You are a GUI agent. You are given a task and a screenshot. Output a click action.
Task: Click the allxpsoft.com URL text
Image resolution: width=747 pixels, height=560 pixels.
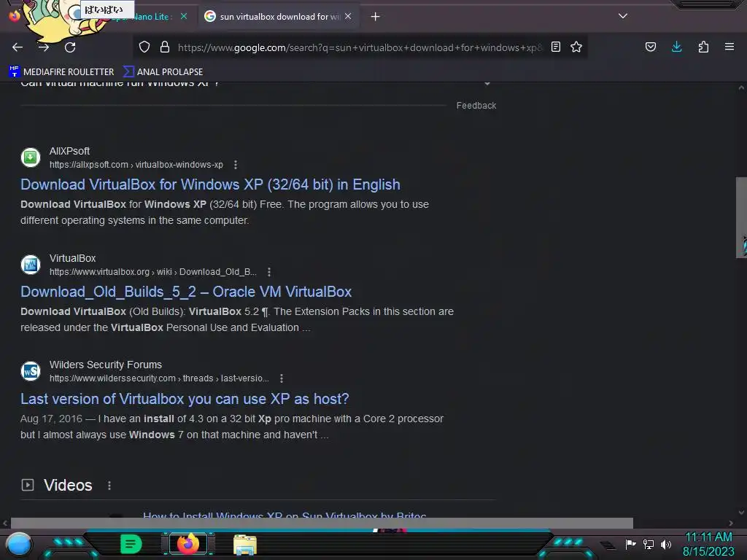(x=136, y=165)
